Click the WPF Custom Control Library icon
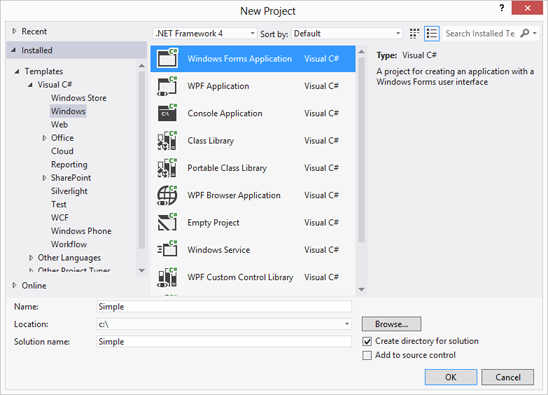 167,277
